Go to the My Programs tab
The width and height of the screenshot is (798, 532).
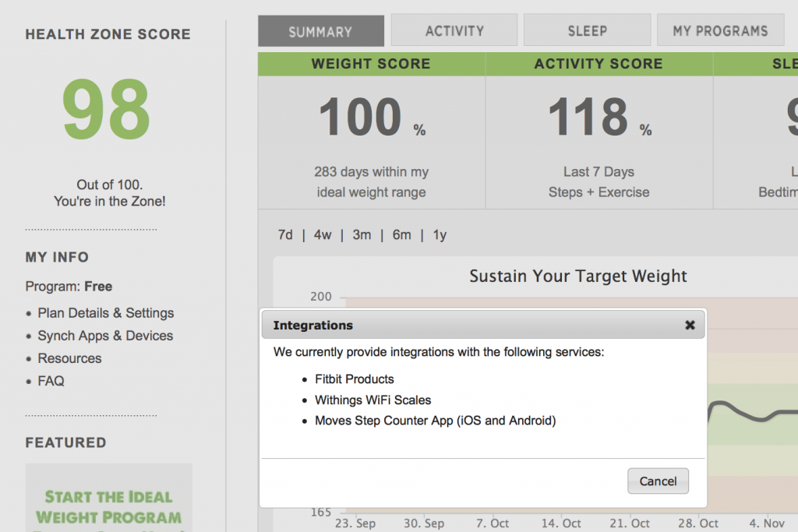[x=720, y=31]
